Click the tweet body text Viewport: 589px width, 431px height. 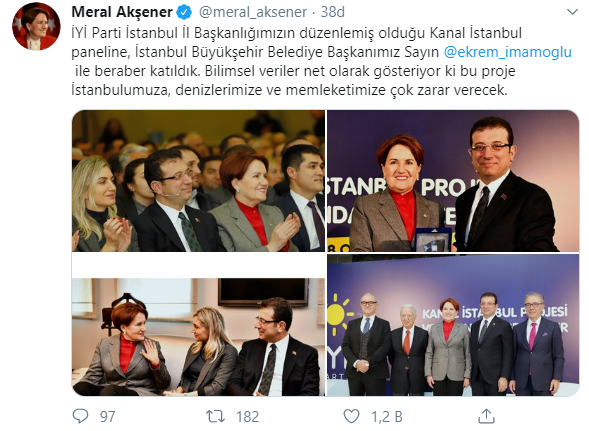[322, 62]
